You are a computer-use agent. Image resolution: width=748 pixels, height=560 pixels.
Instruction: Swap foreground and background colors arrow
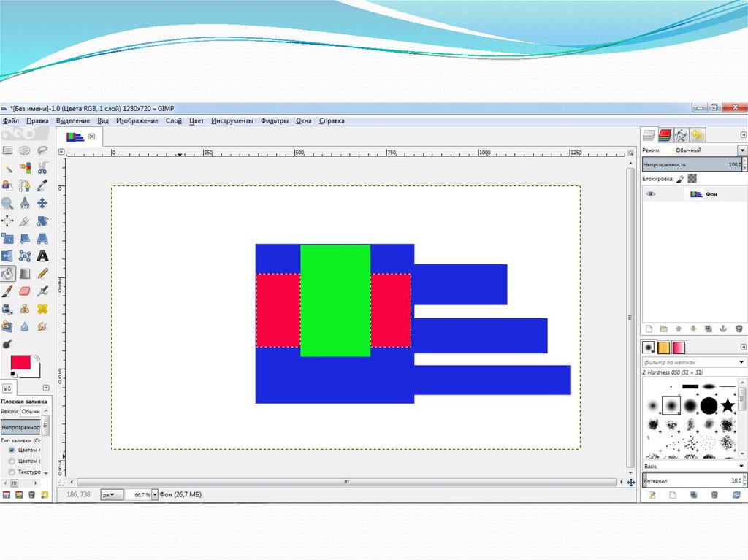[37, 358]
